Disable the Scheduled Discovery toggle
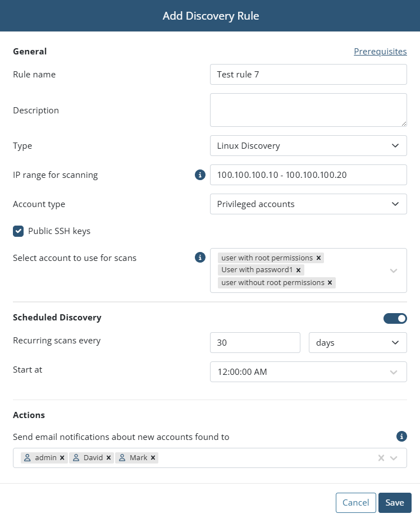 [395, 319]
